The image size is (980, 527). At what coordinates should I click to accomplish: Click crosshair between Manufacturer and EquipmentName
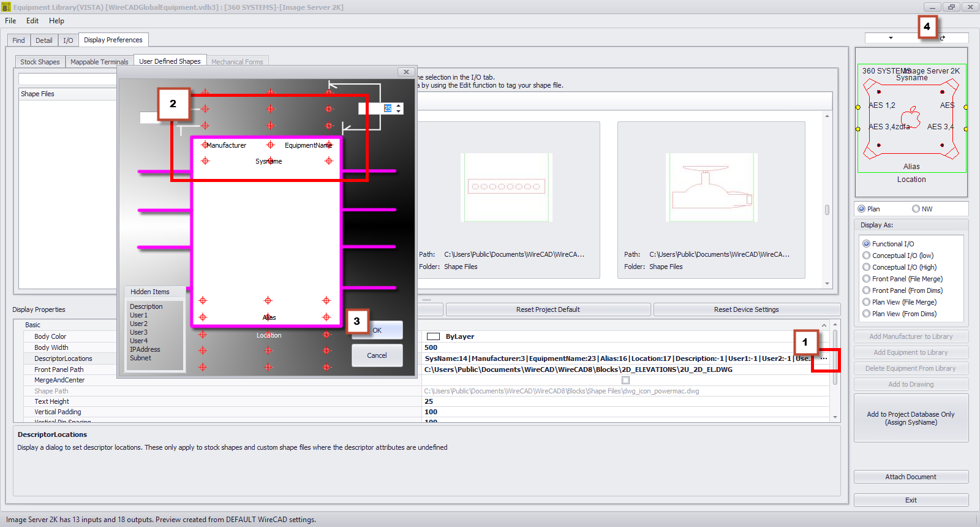(270, 145)
